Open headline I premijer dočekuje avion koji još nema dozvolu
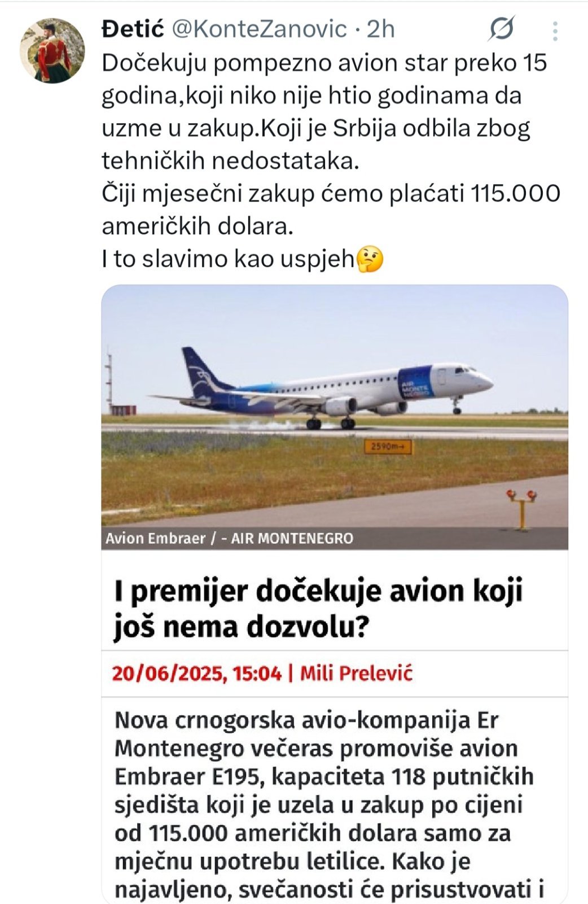Screen dimensions: 588x904 pos(318,609)
